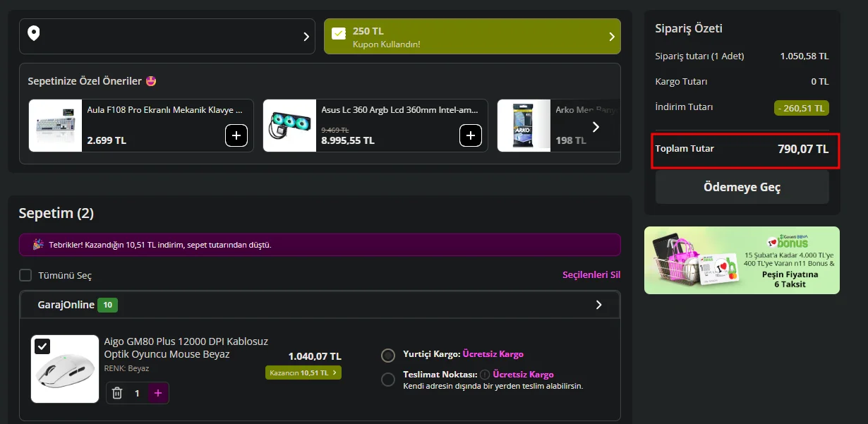Open GarajOnline seller name link
868x424 pixels.
click(66, 305)
